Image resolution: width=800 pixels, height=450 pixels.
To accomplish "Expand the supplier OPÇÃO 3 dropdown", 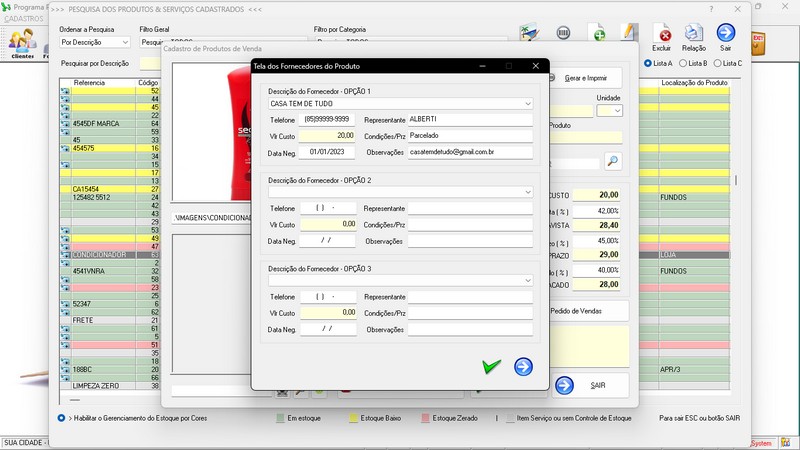I will point(528,281).
